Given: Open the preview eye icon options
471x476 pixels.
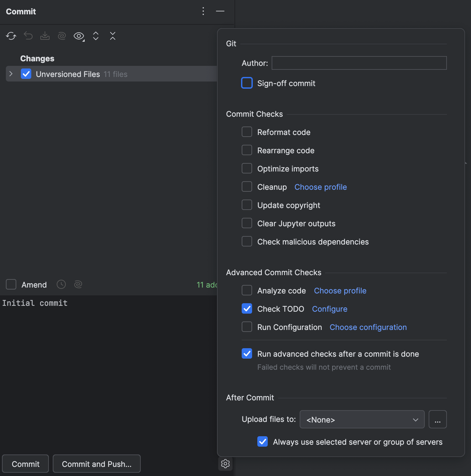Looking at the screenshot, I should (x=79, y=36).
